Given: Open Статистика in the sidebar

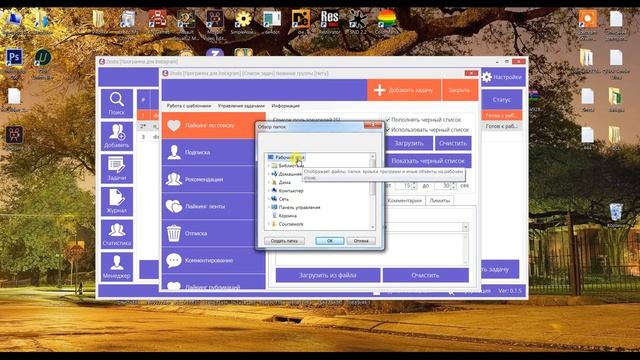Looking at the screenshot, I should (x=117, y=234).
